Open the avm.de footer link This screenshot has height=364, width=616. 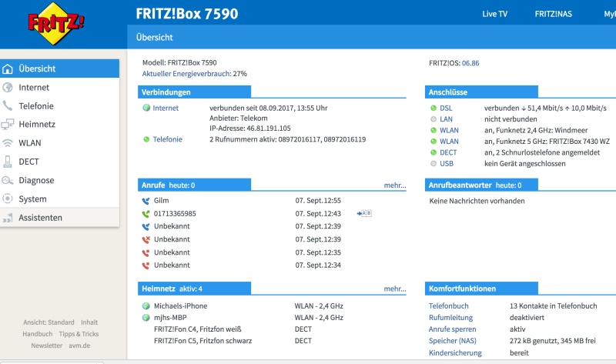point(79,346)
